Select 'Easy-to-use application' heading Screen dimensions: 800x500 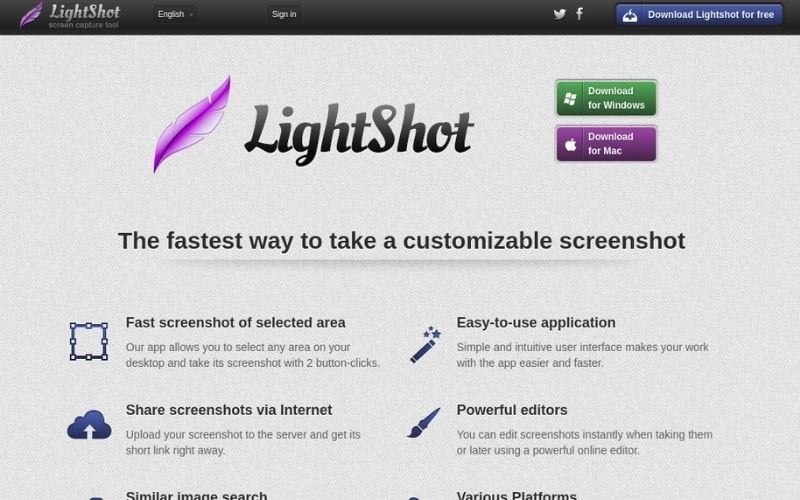(536, 322)
